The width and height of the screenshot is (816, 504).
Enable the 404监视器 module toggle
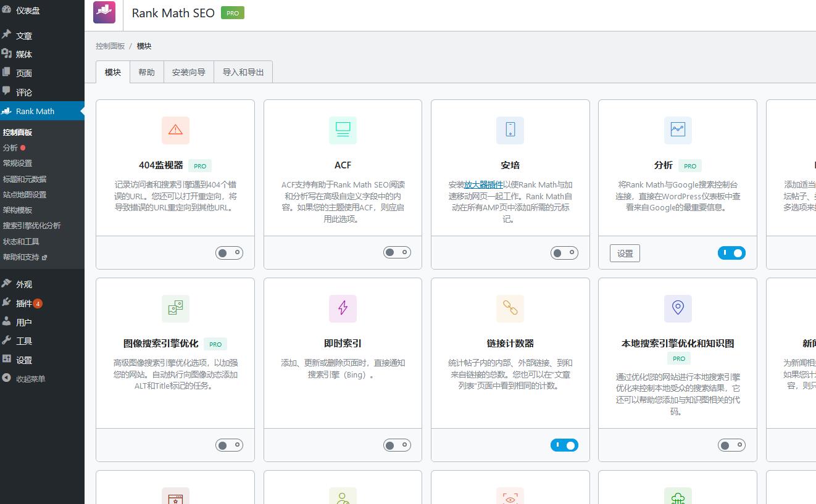click(230, 252)
